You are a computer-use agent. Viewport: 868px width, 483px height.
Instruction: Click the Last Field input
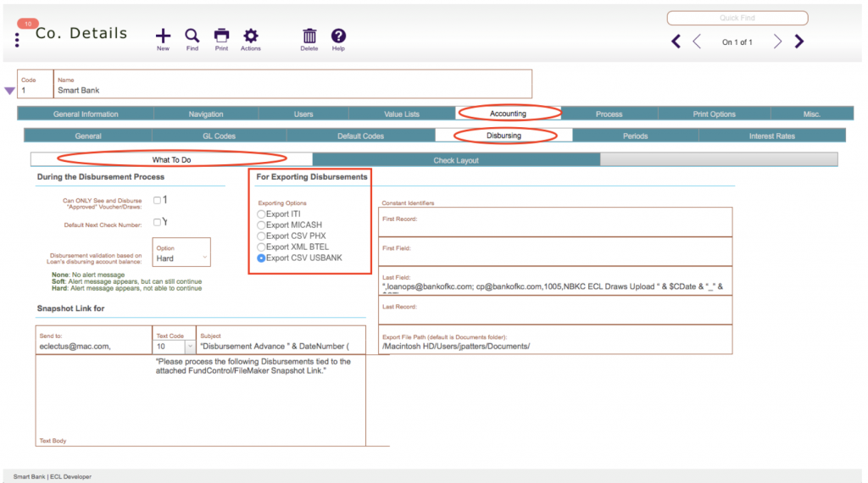(555, 281)
